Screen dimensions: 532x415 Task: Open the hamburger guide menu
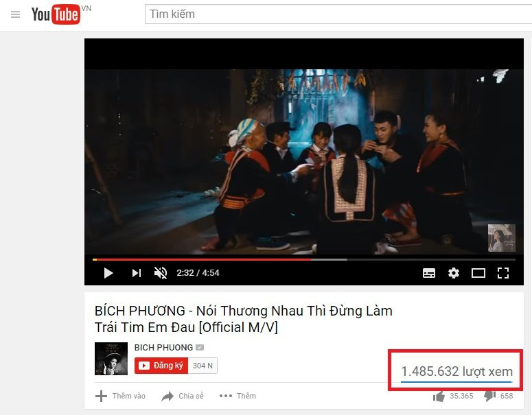click(x=15, y=14)
